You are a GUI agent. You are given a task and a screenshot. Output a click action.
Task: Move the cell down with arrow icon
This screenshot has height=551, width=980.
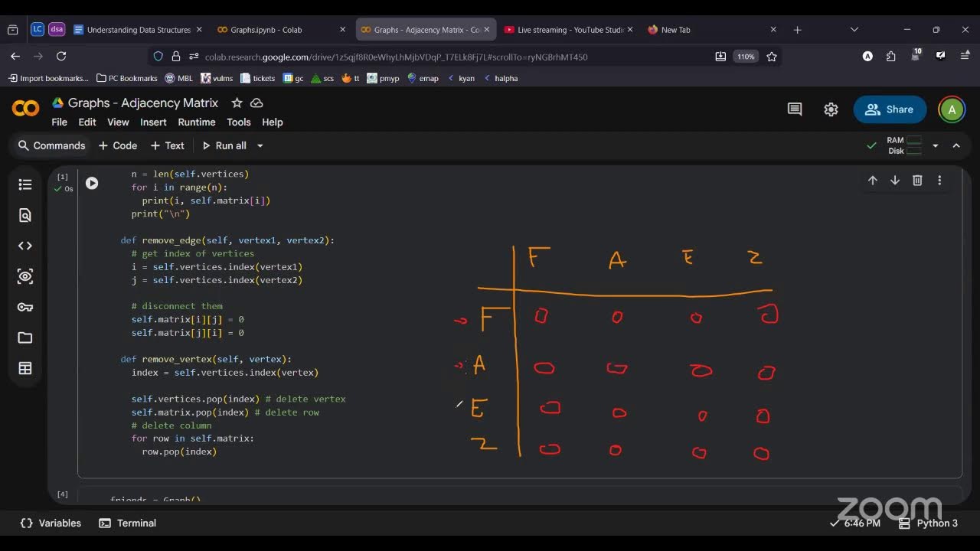894,181
